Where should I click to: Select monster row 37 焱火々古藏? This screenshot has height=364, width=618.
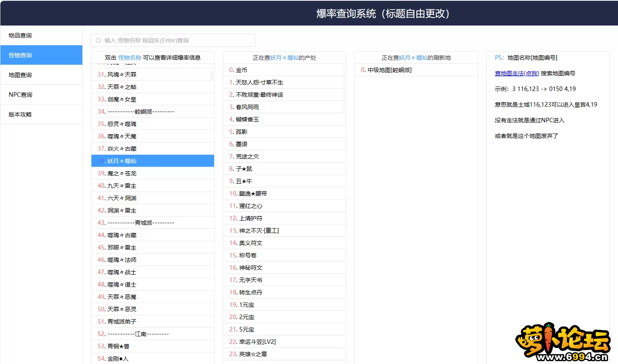(153, 149)
